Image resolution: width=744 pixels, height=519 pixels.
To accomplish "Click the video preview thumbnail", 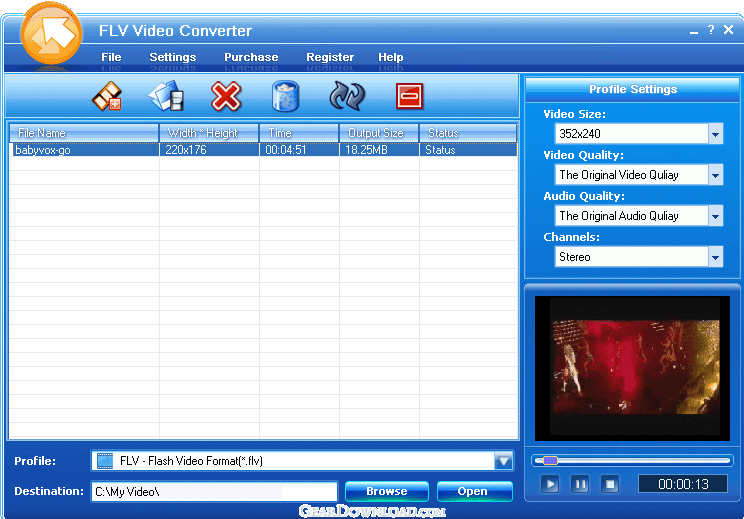I will 632,369.
